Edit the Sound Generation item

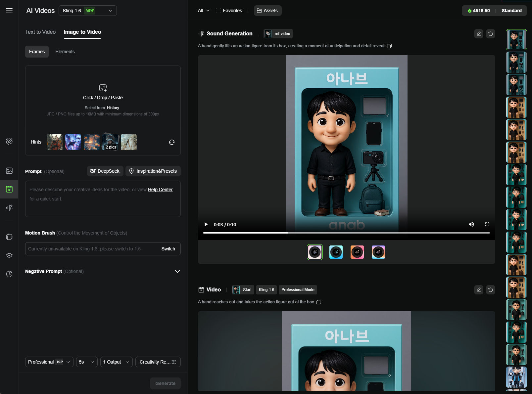[479, 34]
